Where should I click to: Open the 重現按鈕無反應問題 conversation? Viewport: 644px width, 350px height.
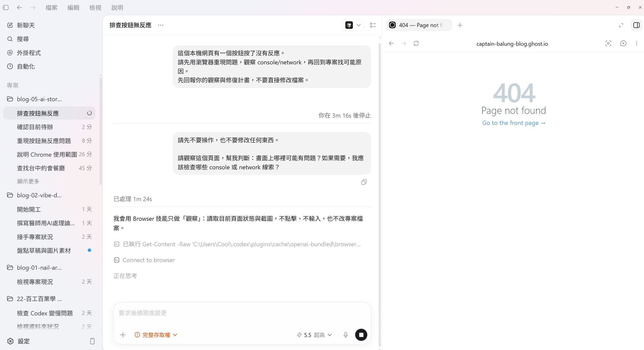pos(49,141)
